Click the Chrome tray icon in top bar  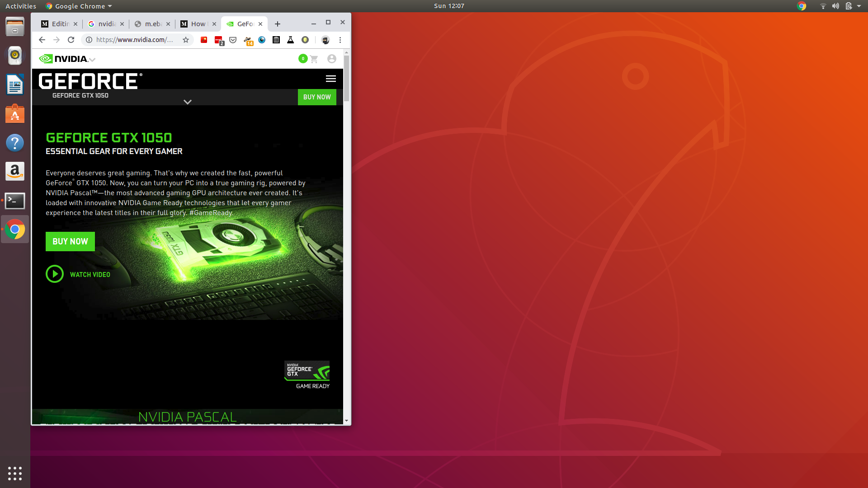click(802, 6)
